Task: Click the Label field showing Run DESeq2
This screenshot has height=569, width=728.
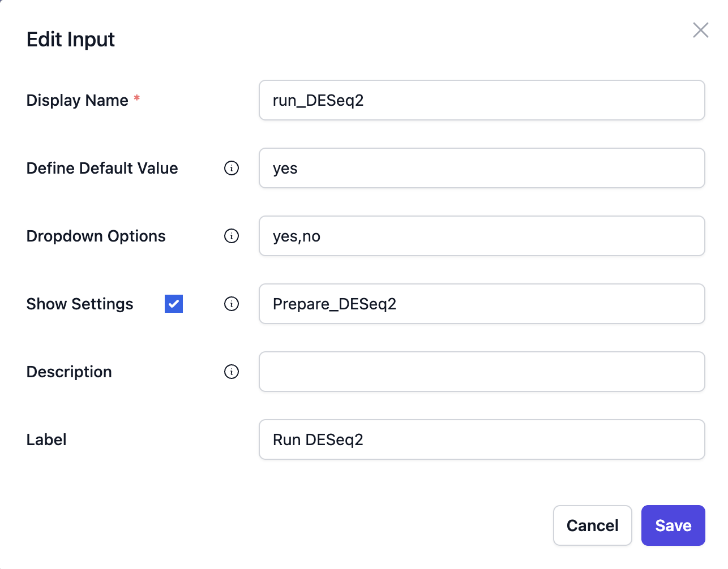Action: pos(481,439)
